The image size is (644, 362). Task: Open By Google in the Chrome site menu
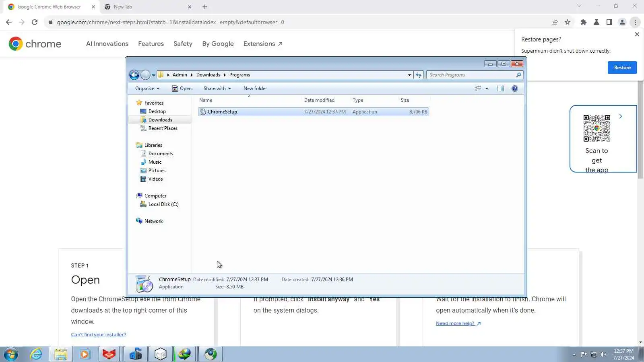pos(218,44)
